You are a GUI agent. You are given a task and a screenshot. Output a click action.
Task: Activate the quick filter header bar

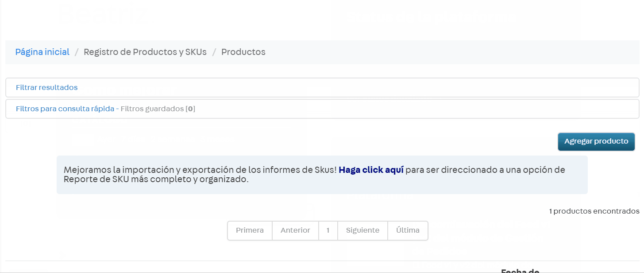pos(322,108)
